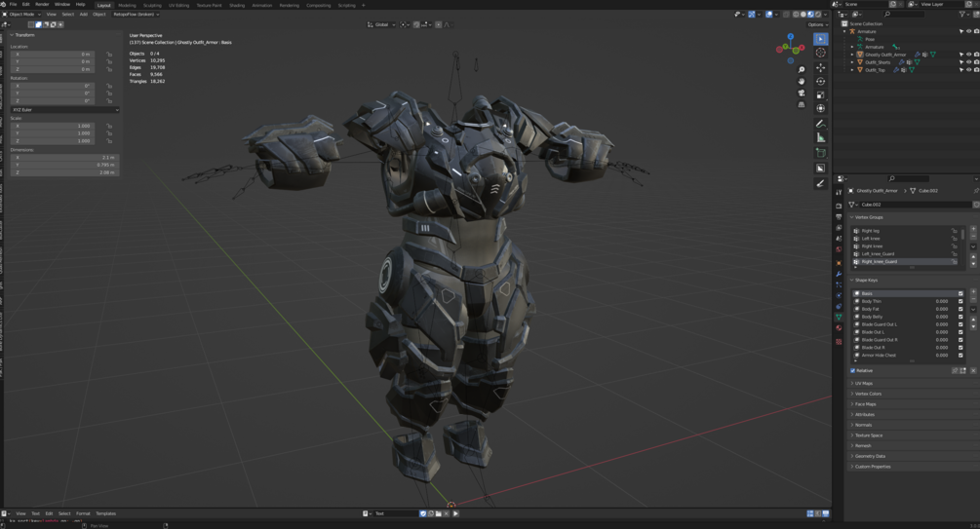Screen dimensions: 980x529
Task: Toggle camera view viewport icon
Action: coord(802,94)
